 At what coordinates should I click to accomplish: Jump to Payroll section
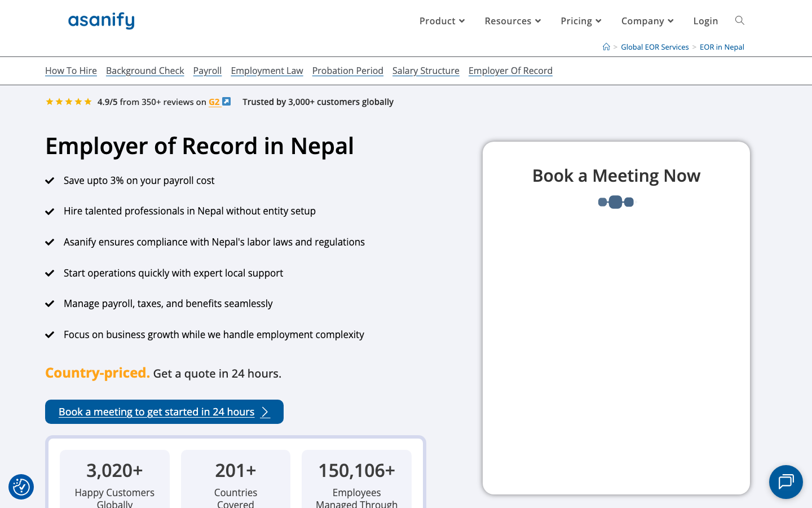coord(208,71)
